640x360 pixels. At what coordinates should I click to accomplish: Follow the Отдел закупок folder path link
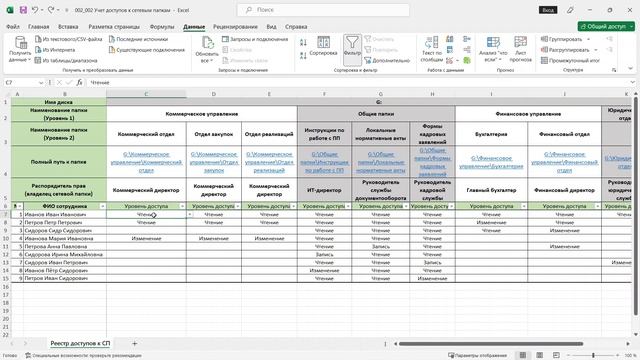click(x=213, y=162)
